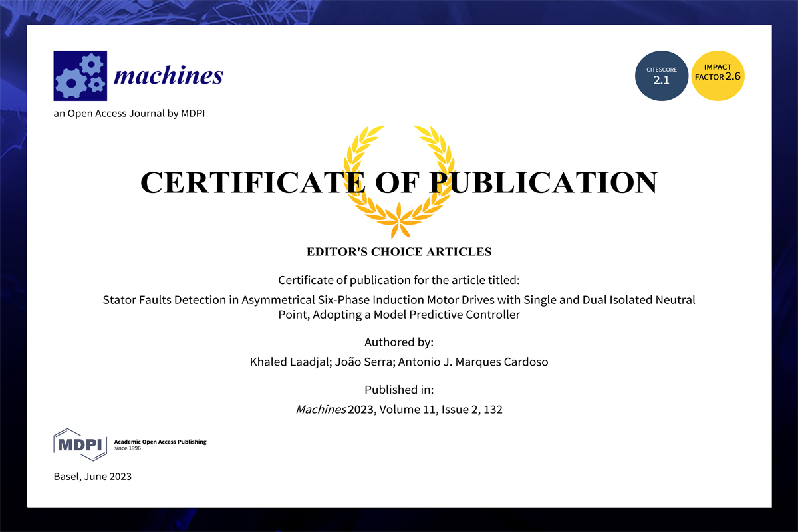Click "Machines 2023, Volume 11, Issue 2, 132"
This screenshot has height=532, width=798.
click(399, 410)
